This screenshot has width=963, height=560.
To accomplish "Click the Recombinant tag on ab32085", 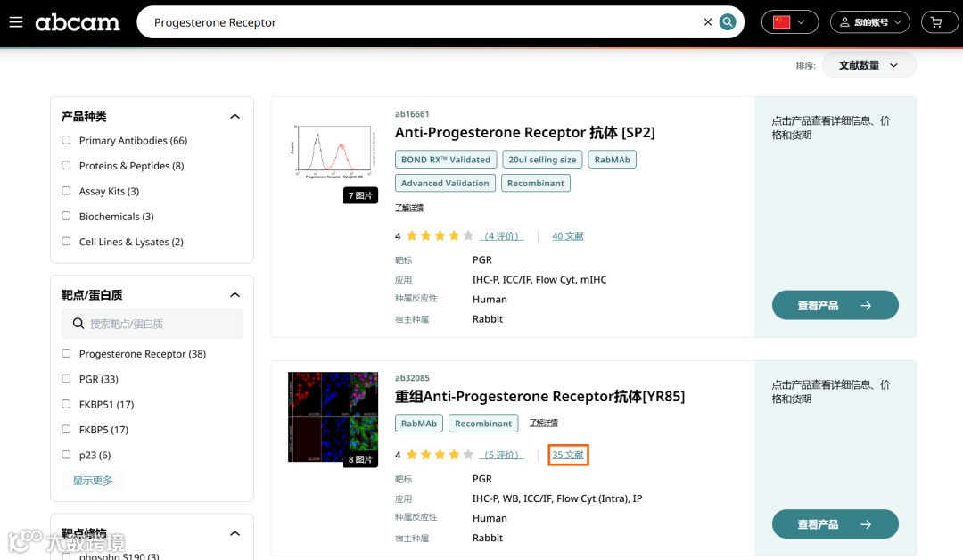I will [x=483, y=424].
